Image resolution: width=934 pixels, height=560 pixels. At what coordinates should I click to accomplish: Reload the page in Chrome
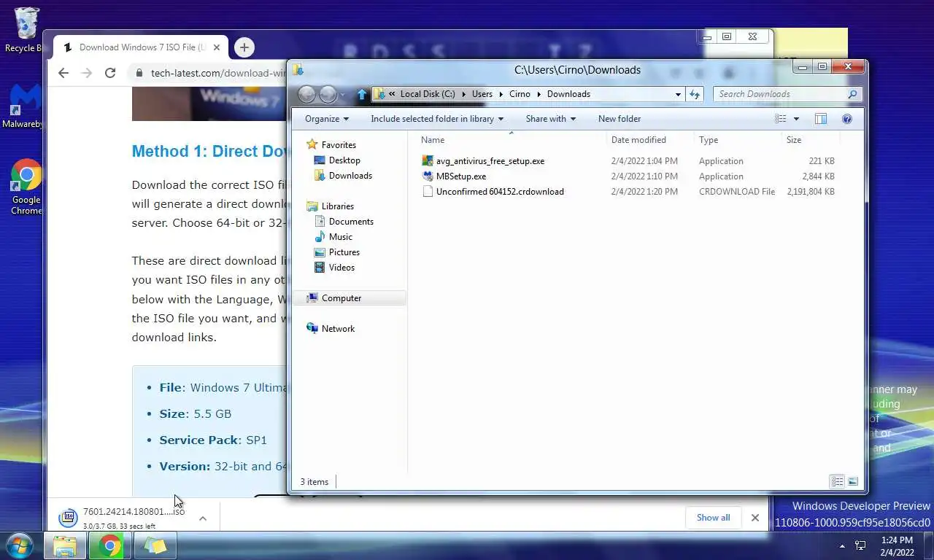point(110,73)
